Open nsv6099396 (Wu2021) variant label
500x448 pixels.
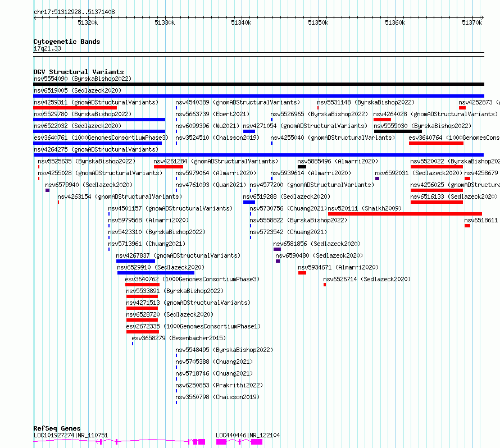pyautogui.click(x=207, y=126)
